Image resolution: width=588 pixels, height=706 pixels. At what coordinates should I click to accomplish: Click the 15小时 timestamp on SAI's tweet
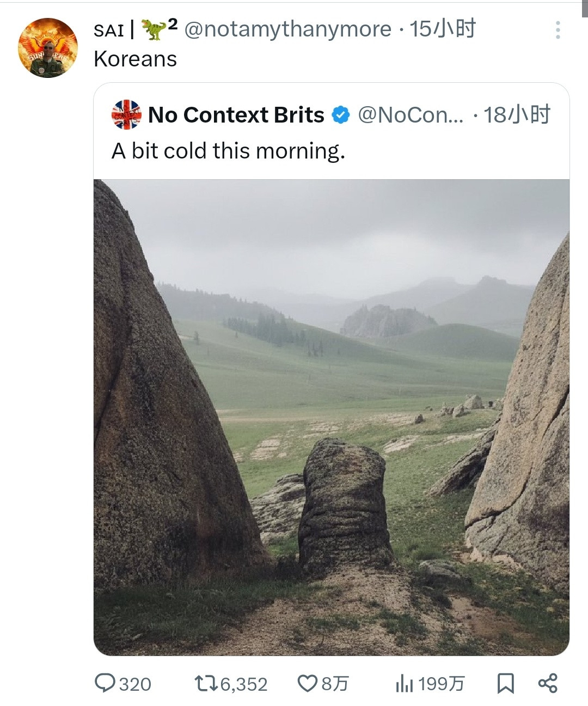(x=442, y=31)
